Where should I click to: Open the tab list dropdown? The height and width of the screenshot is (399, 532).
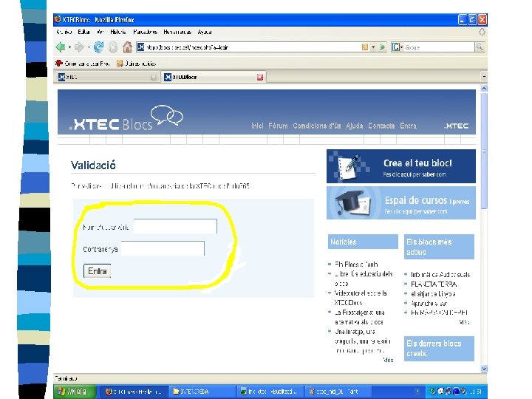tap(484, 77)
